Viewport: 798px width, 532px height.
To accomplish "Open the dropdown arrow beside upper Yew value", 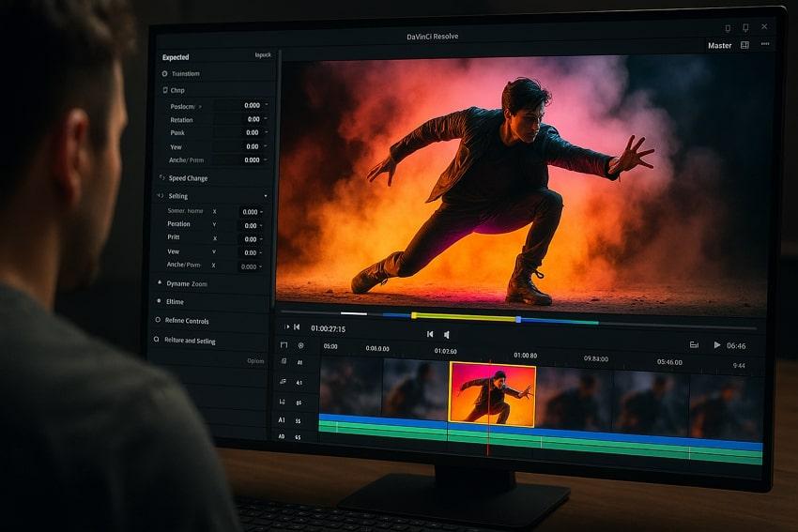I will [266, 146].
